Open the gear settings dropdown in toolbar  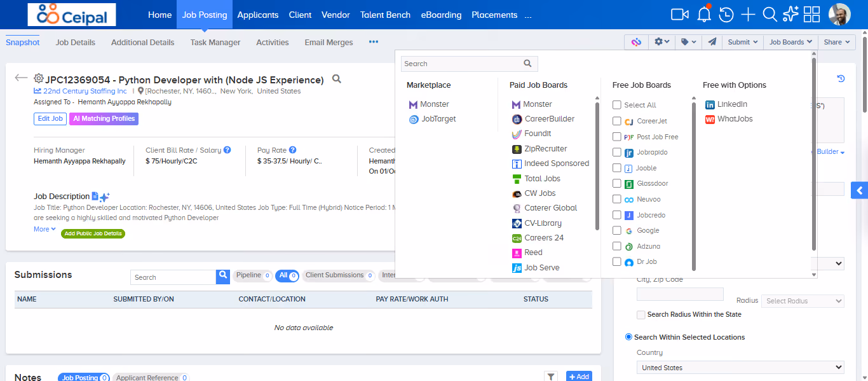(661, 42)
